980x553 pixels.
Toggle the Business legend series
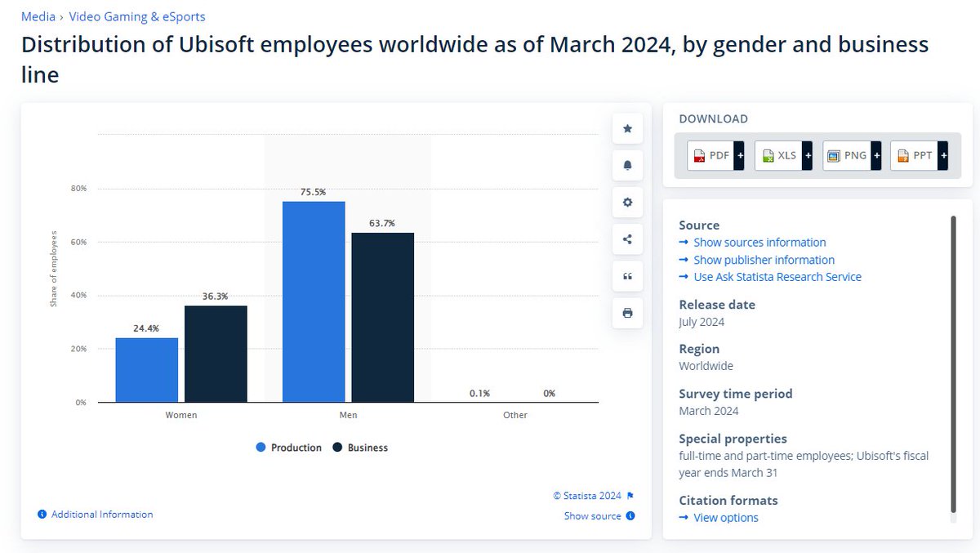(x=360, y=448)
